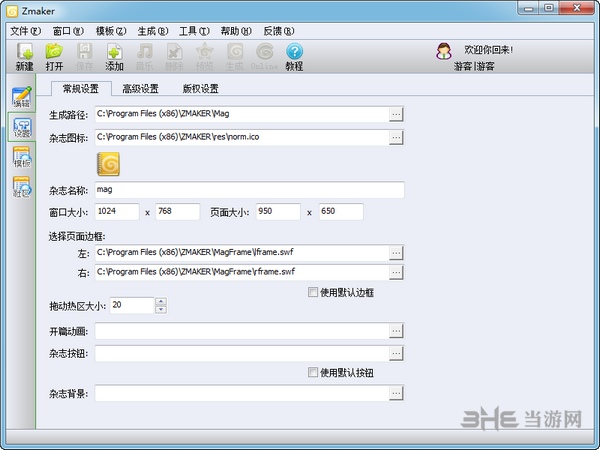This screenshot has width=600, height=450.
Task: Click the greyed 保存 (Save) toolbar icon
Action: (x=84, y=57)
